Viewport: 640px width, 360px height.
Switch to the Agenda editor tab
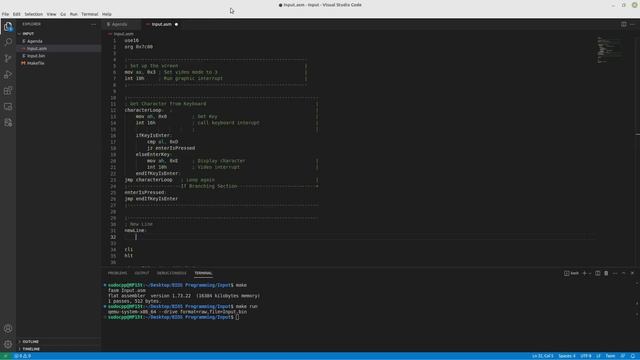120,24
